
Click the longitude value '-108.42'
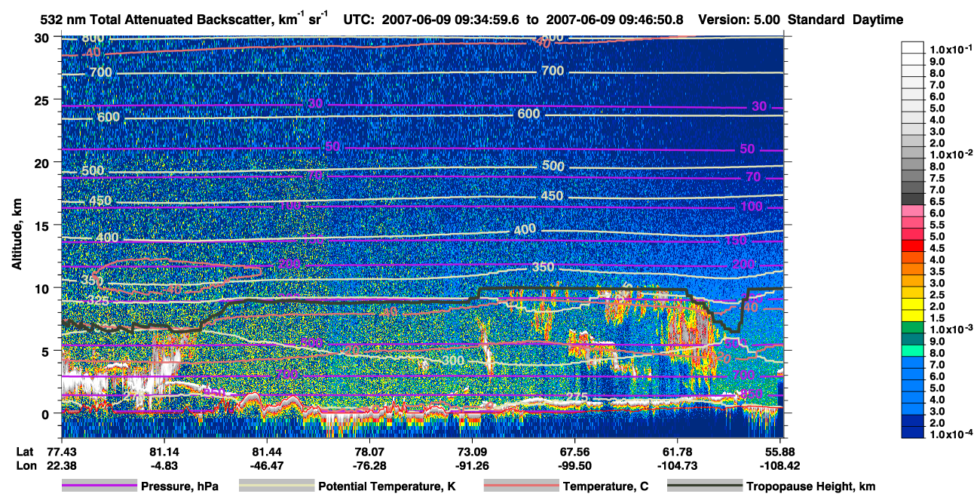pos(781,465)
